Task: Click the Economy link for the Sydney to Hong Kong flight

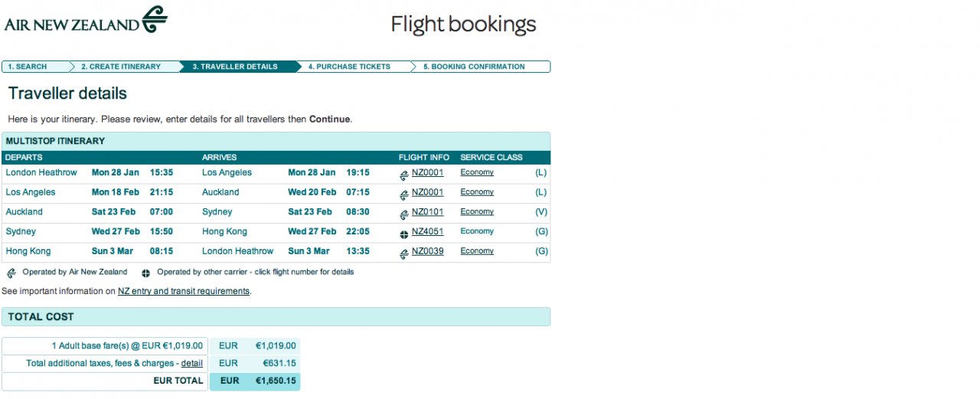Action: tap(477, 231)
